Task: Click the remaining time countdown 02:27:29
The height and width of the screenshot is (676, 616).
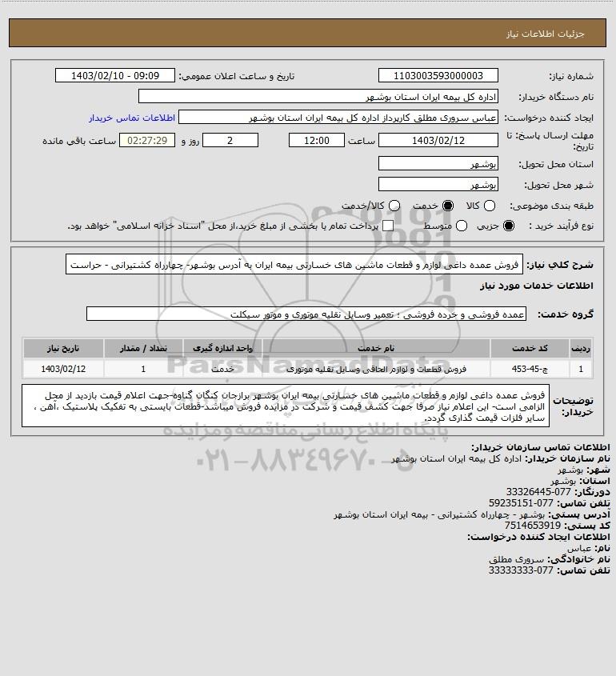Action: (x=147, y=141)
